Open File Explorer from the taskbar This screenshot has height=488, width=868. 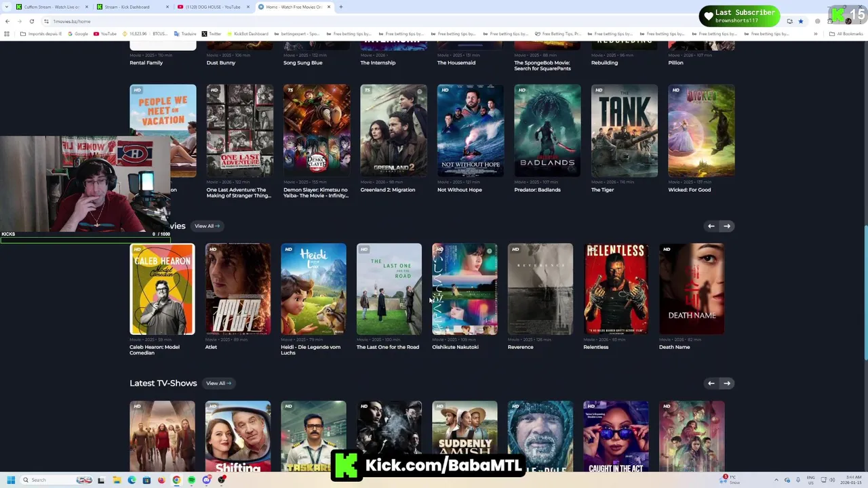click(117, 480)
